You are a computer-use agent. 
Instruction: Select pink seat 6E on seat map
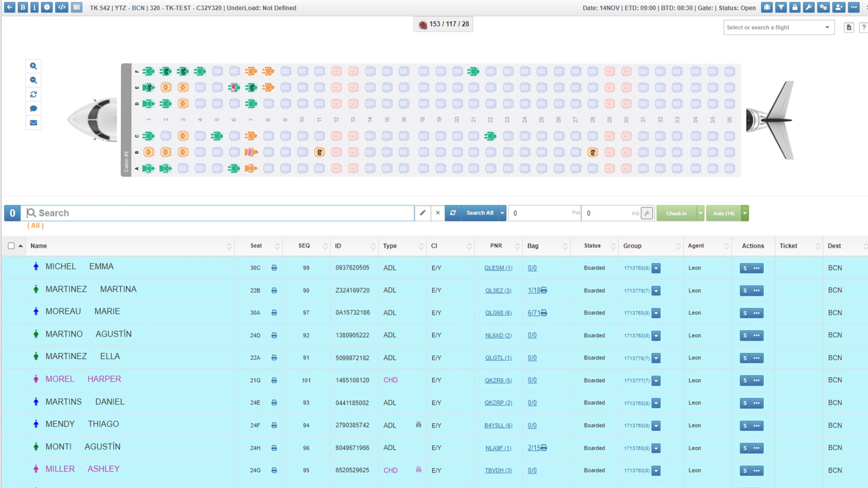(x=234, y=87)
